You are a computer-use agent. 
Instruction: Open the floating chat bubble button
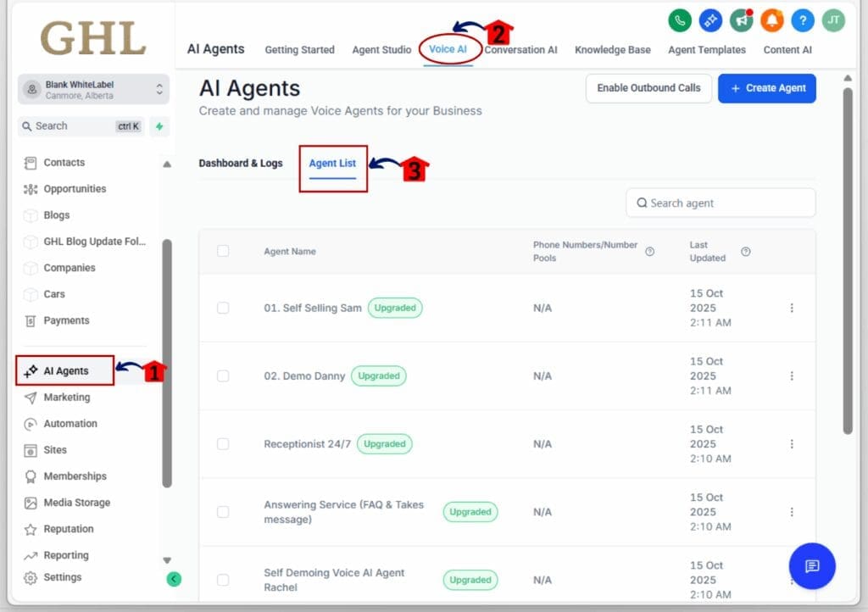coord(811,566)
